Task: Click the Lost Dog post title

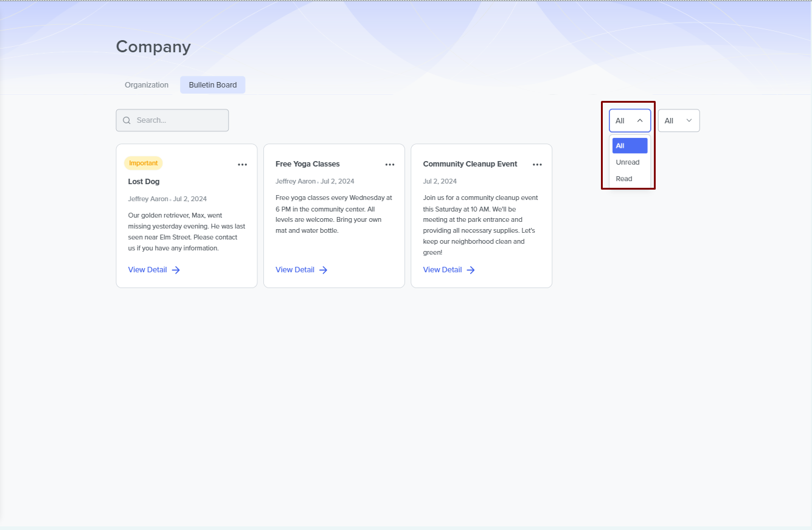Action: point(144,182)
